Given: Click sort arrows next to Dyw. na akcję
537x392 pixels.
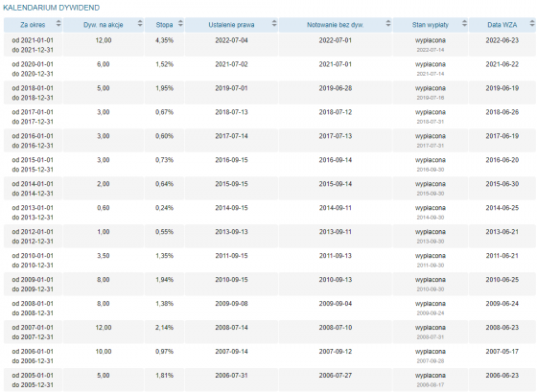Looking at the screenshot, I should coord(140,23).
